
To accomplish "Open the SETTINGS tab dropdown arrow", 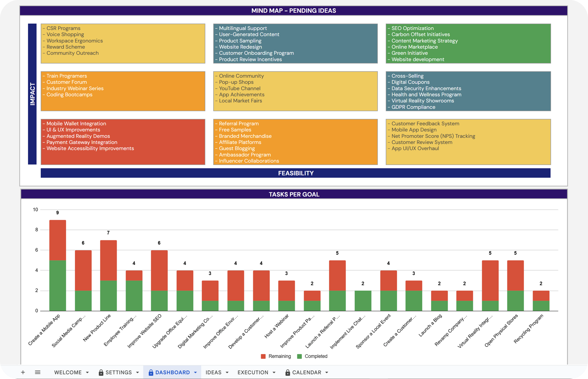I will point(138,373).
